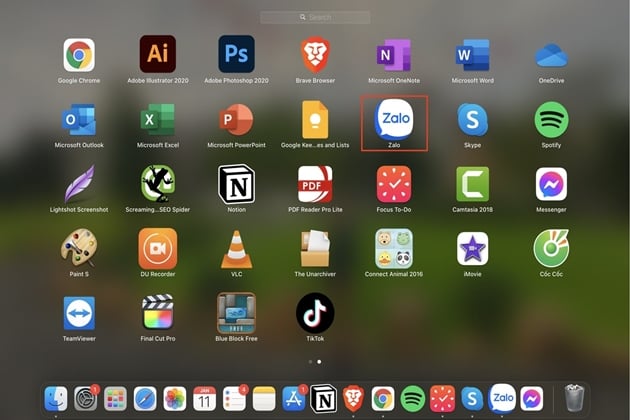Open Google Chrome from Launchpad grid
This screenshot has height=420, width=630.
pyautogui.click(x=79, y=55)
